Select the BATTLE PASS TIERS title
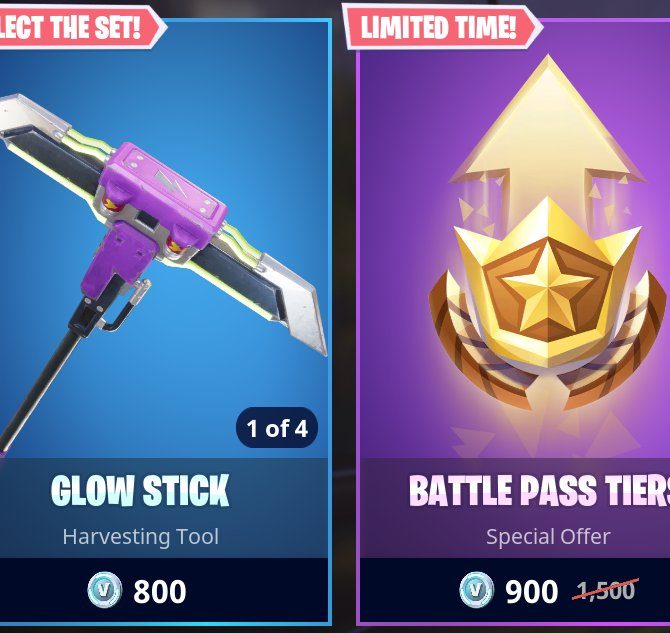The height and width of the screenshot is (633, 670). click(x=539, y=490)
